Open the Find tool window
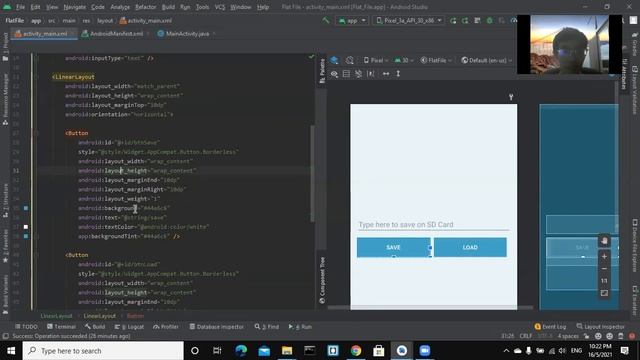 (267, 327)
